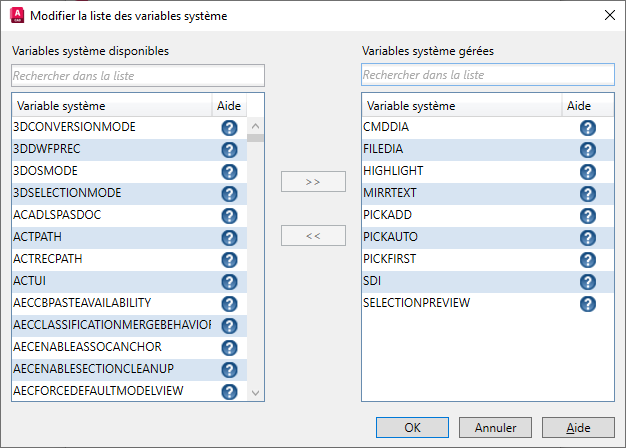This screenshot has width=626, height=448.
Task: Click the Aide button at bottom
Action: point(578,427)
